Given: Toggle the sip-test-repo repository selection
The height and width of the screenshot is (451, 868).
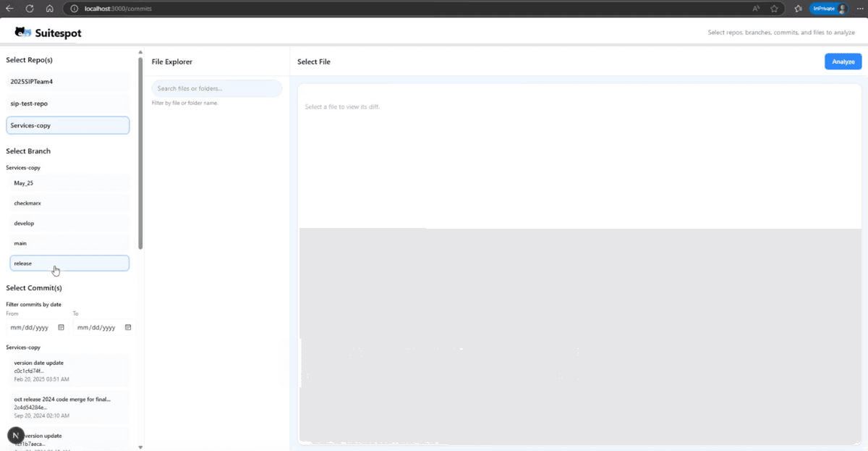Looking at the screenshot, I should click(67, 103).
